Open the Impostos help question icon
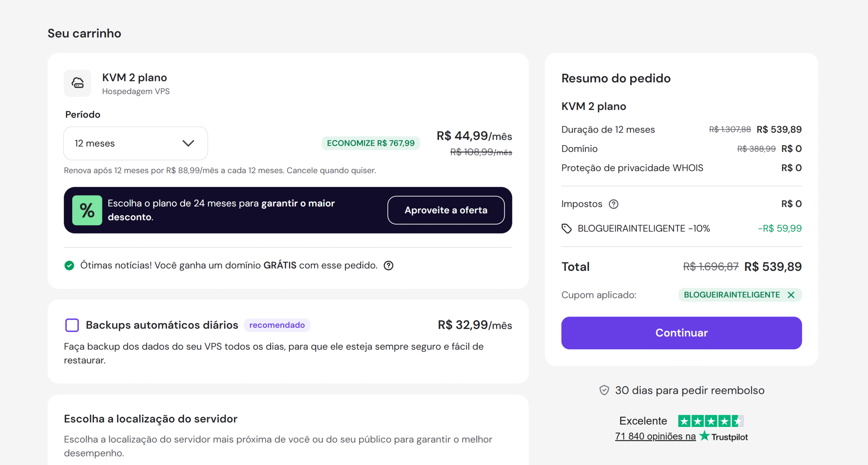The width and height of the screenshot is (868, 465). [614, 204]
